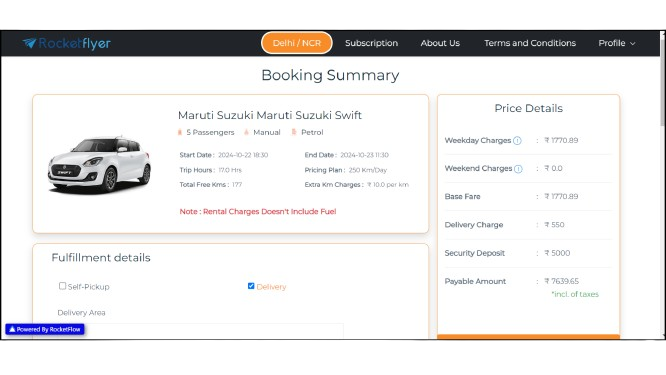This screenshot has width=666, height=375.
Task: Go to About Us
Action: pyautogui.click(x=440, y=43)
